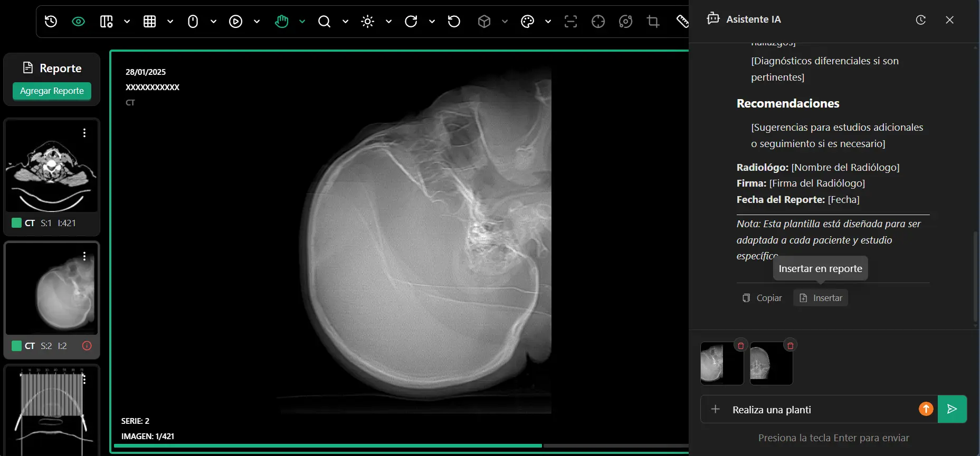Click the cine play icon in toolbar

click(235, 22)
